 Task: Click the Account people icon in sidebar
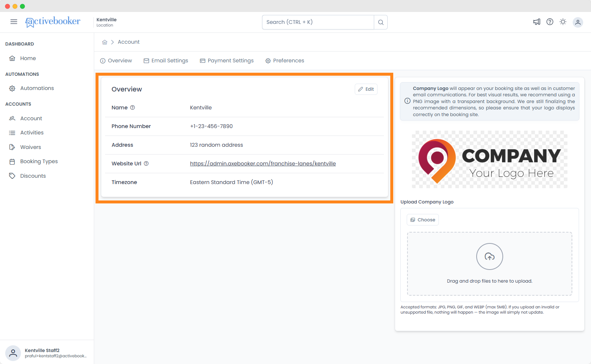[x=12, y=118]
